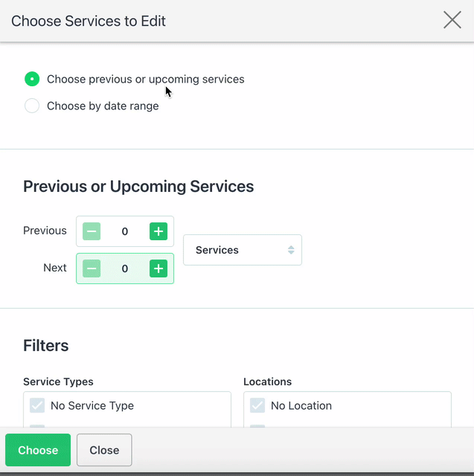Screen dimensions: 474x476
Task: Toggle the partially hidden checkbox under No Service Type
Action: click(x=37, y=426)
